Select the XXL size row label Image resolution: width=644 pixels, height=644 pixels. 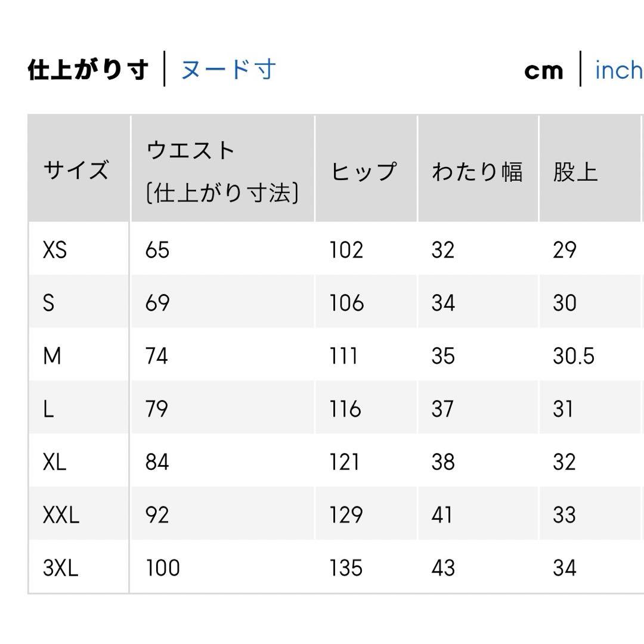point(61,515)
